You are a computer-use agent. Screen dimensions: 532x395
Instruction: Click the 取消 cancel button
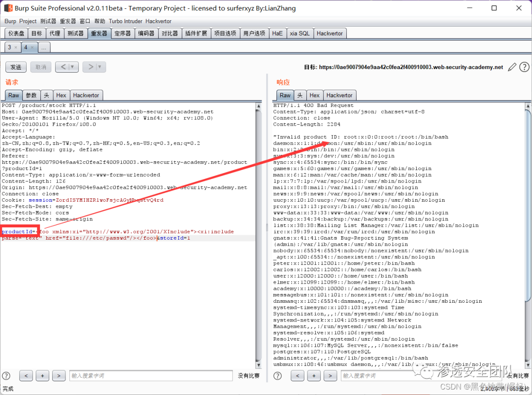coord(41,67)
